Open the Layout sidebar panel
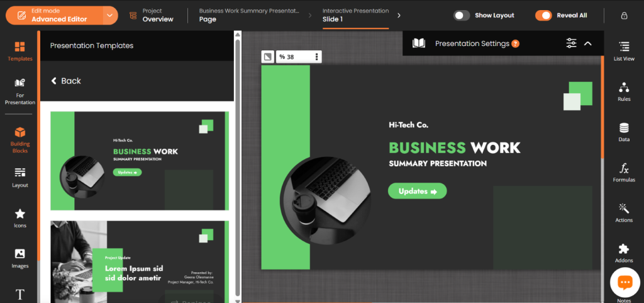 pos(19,177)
